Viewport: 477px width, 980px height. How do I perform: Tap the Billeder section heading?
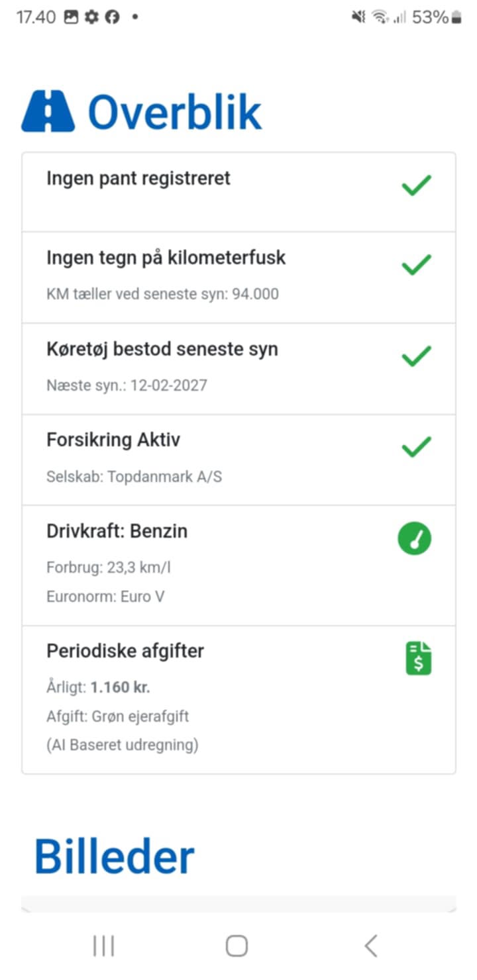(115, 857)
